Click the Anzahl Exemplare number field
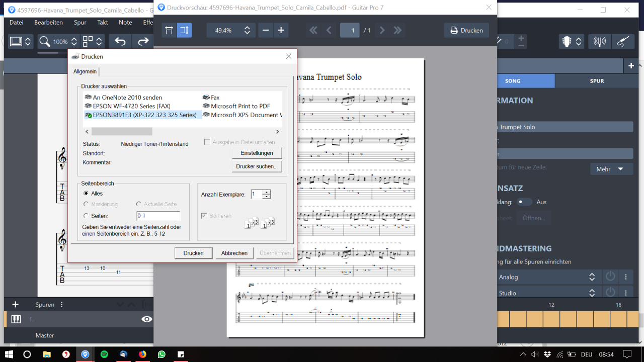 pyautogui.click(x=257, y=194)
